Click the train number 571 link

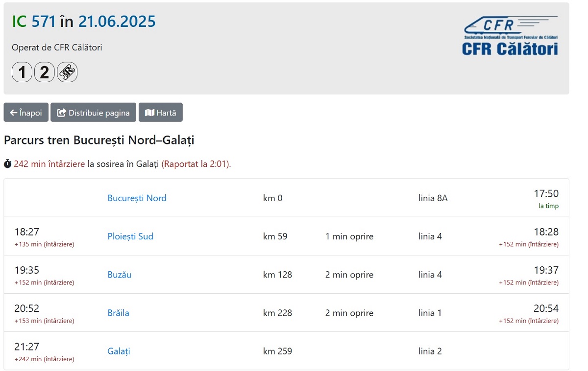pos(44,22)
